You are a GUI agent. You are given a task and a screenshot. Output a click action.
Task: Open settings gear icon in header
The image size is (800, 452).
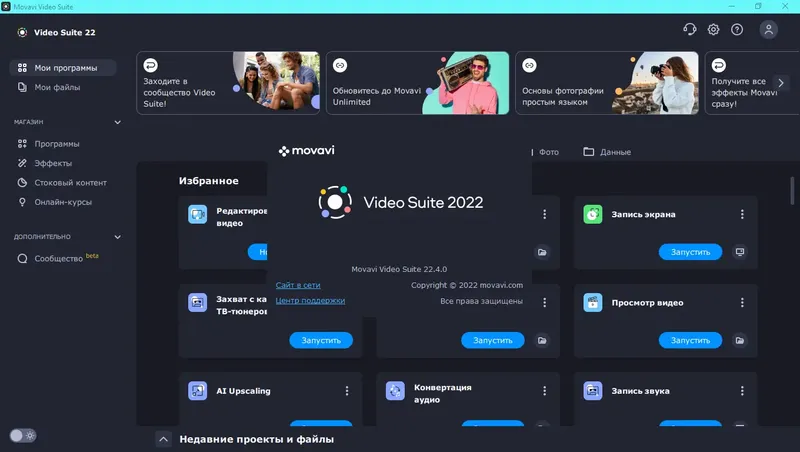point(713,30)
